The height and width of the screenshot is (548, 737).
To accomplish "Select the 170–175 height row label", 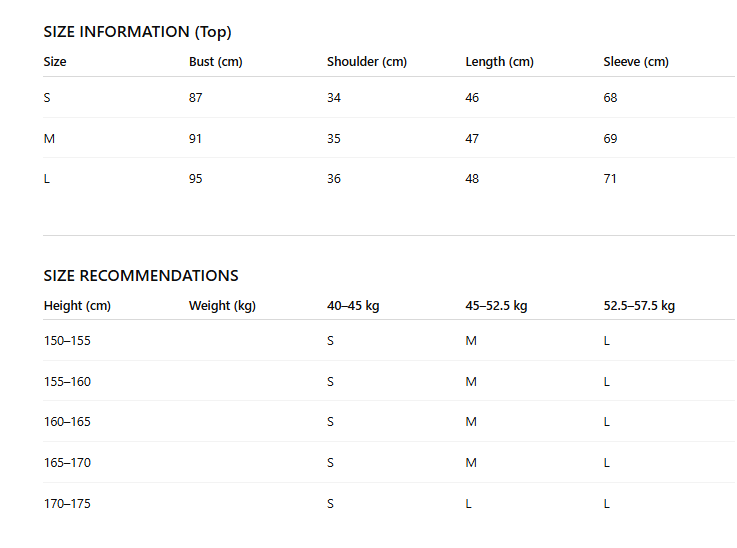I will (x=67, y=504).
